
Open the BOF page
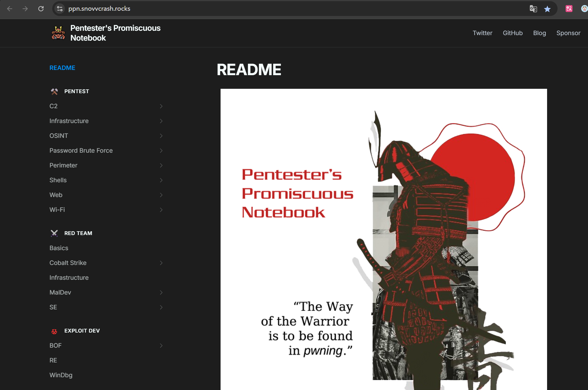pos(55,346)
